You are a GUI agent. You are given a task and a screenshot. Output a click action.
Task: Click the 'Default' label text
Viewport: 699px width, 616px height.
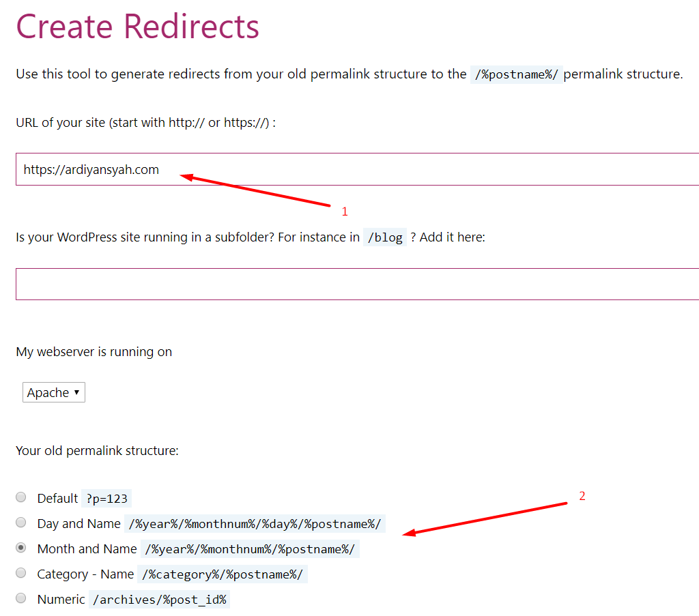point(57,499)
